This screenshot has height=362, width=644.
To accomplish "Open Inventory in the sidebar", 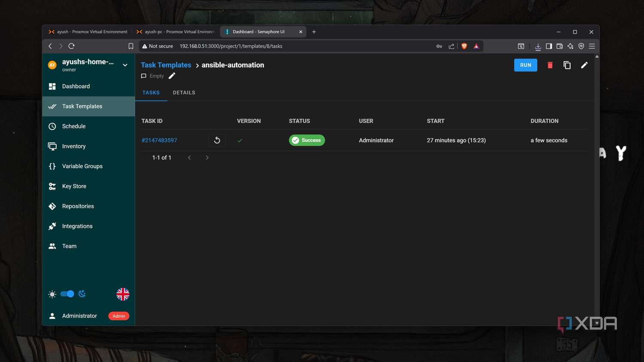I will coord(88,146).
